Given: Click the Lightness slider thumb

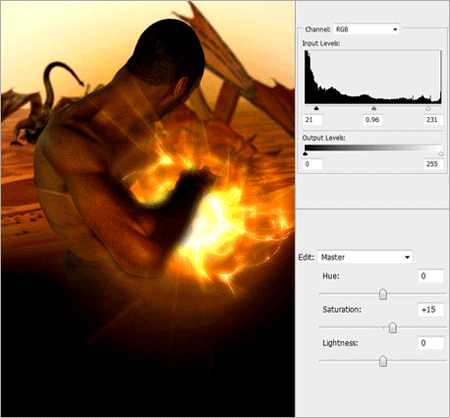Looking at the screenshot, I should (x=383, y=361).
